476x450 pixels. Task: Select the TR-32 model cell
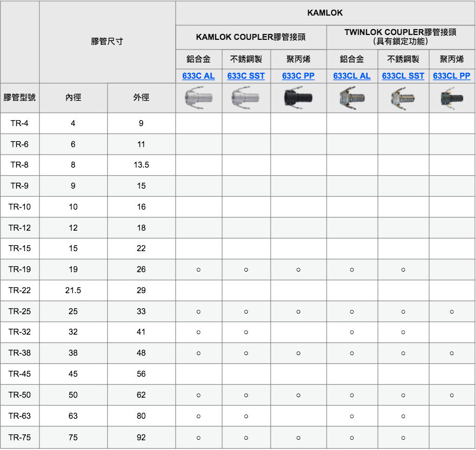(20, 331)
